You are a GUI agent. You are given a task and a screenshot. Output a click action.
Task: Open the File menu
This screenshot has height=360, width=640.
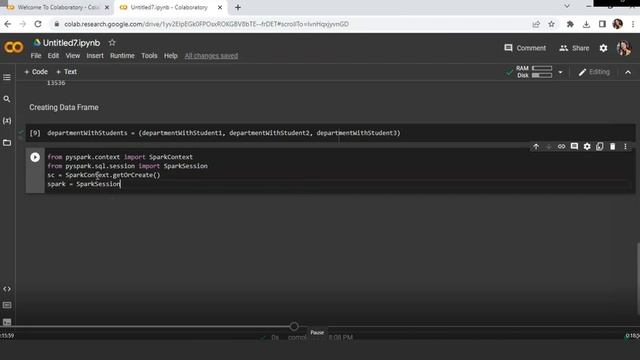point(36,56)
